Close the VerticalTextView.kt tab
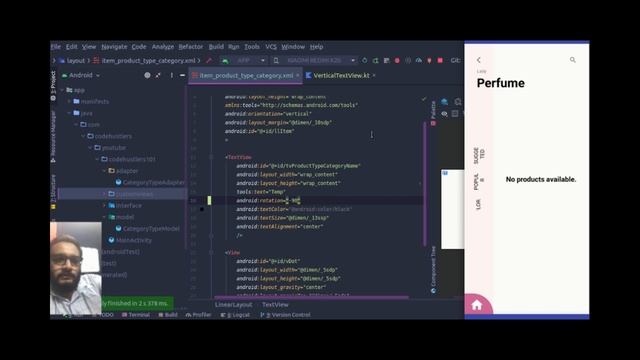Image resolution: width=640 pixels, height=360 pixels. [x=374, y=76]
